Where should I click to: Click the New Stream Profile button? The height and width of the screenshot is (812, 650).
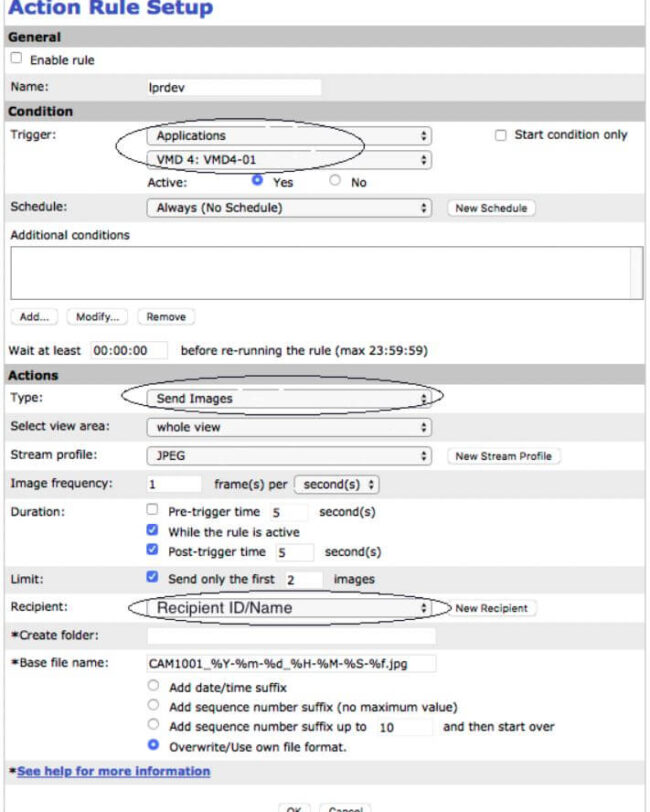503,456
